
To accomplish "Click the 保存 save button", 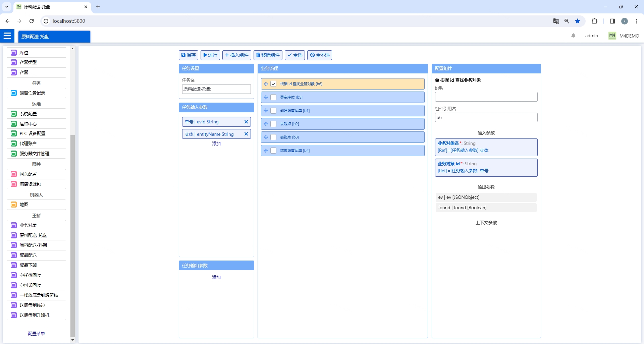I will click(189, 55).
